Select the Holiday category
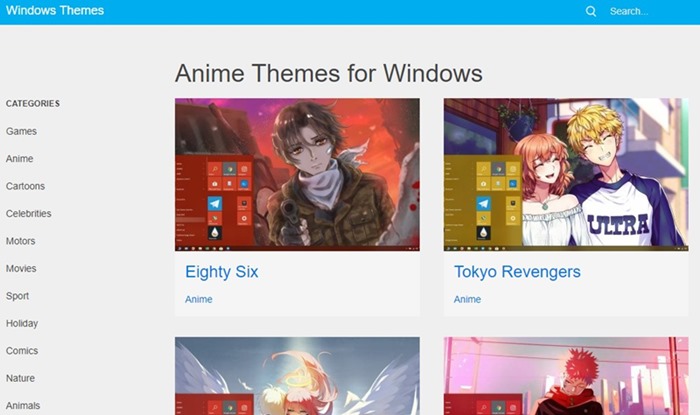This screenshot has height=415, width=700. [22, 323]
